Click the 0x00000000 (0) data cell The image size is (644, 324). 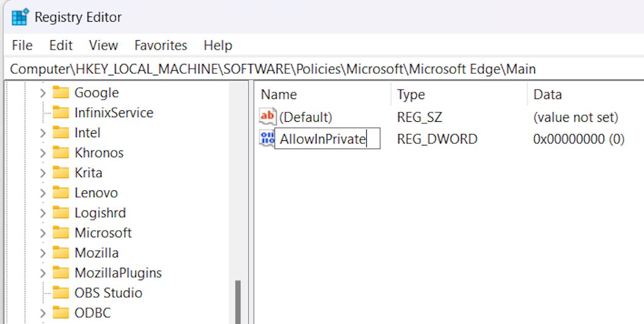tap(579, 139)
